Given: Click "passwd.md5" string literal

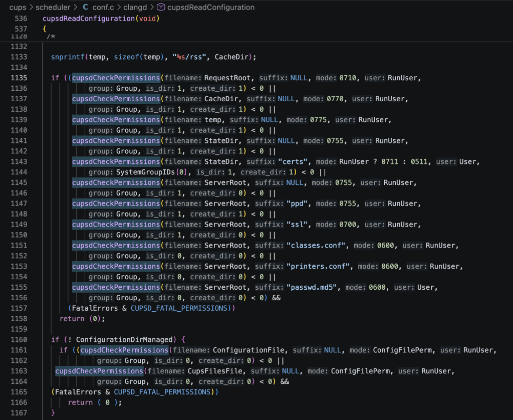Looking at the screenshot, I should [x=312, y=287].
